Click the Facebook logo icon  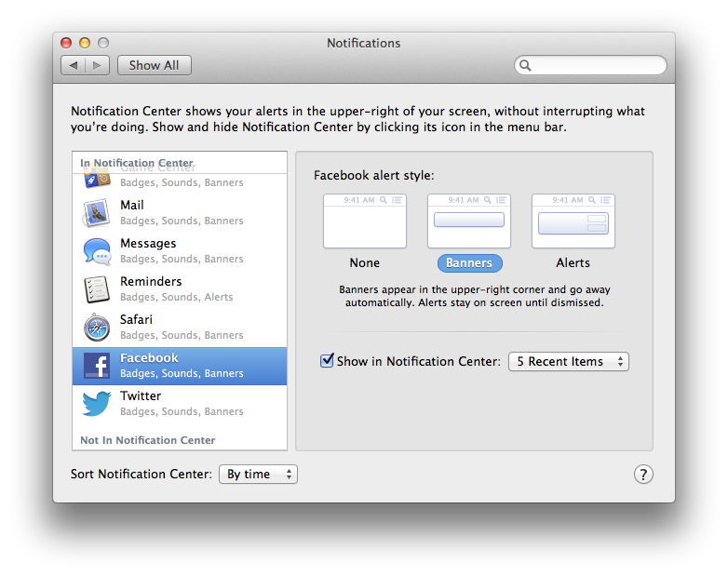click(x=97, y=366)
